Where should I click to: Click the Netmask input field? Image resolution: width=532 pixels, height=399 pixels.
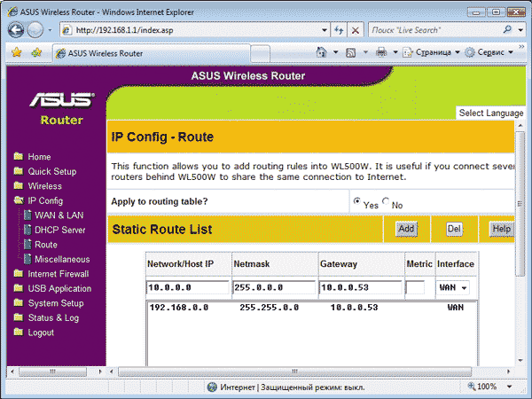[x=274, y=287]
